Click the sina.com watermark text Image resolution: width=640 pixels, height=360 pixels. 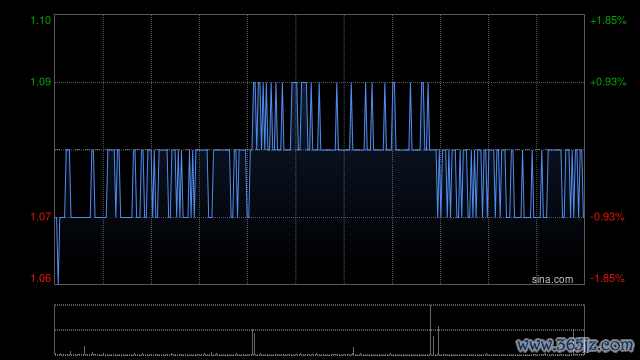552,280
